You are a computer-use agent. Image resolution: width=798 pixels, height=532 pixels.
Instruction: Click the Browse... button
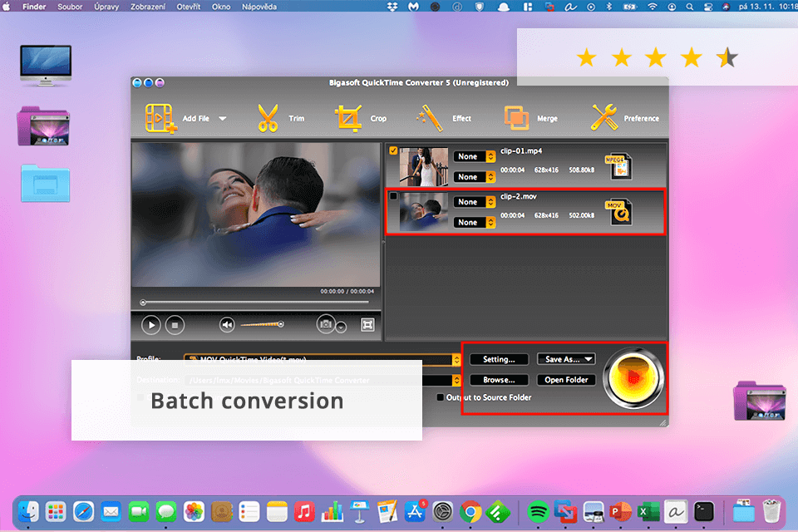coord(499,380)
